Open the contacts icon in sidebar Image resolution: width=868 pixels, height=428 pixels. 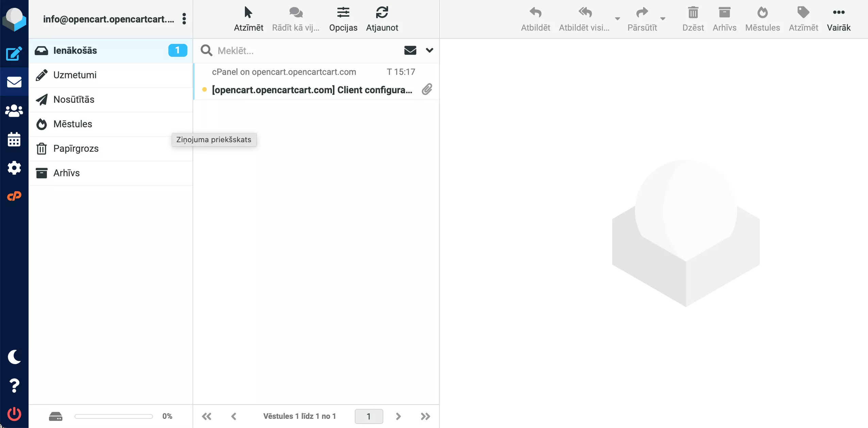tap(14, 111)
